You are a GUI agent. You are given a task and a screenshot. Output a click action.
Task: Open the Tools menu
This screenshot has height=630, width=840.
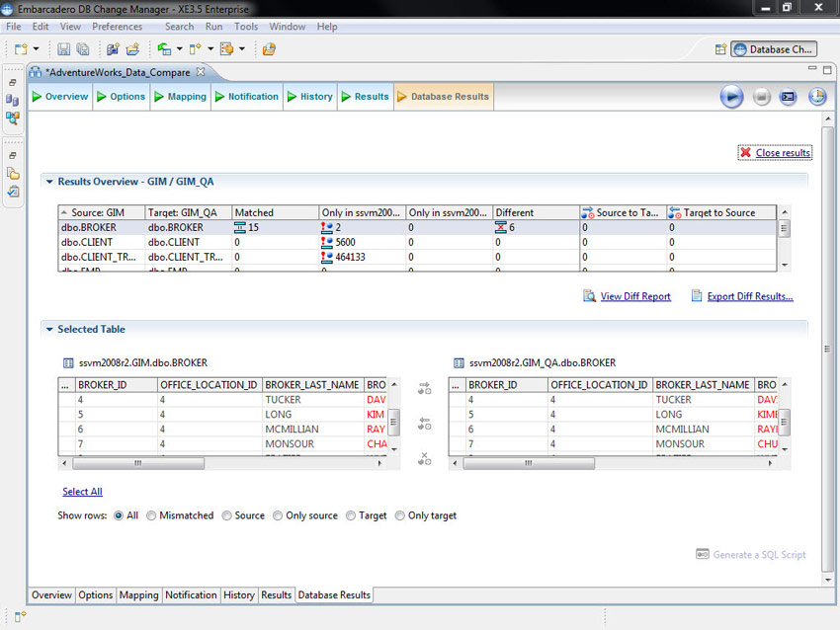coord(246,27)
